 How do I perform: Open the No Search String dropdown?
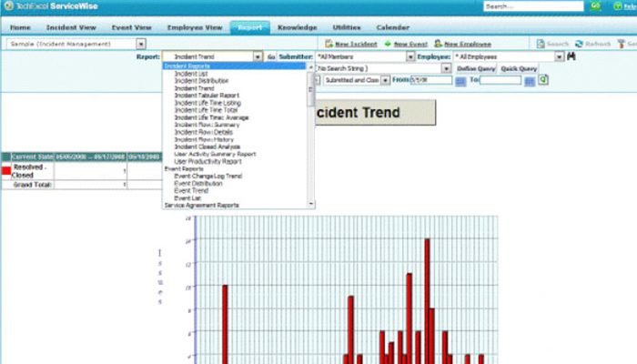click(446, 68)
